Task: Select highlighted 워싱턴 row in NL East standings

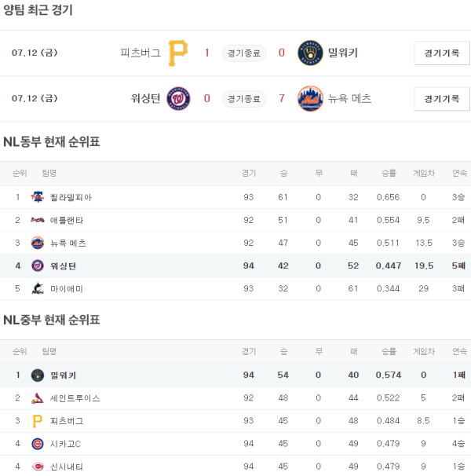Action: (235, 265)
